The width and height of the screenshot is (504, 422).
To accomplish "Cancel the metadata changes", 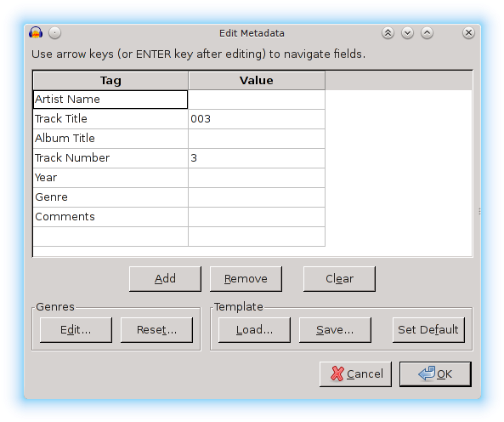I will tap(355, 374).
